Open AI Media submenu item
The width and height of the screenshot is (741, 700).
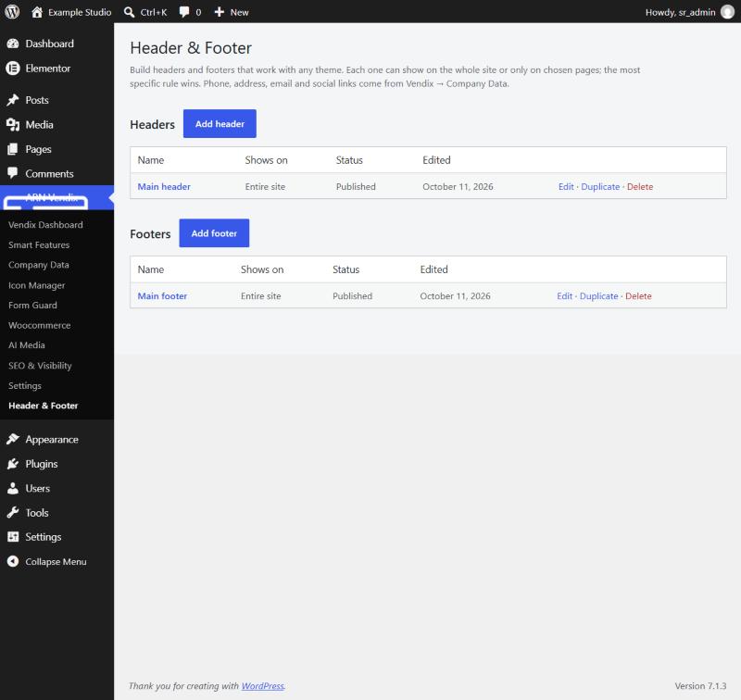pyautogui.click(x=27, y=345)
